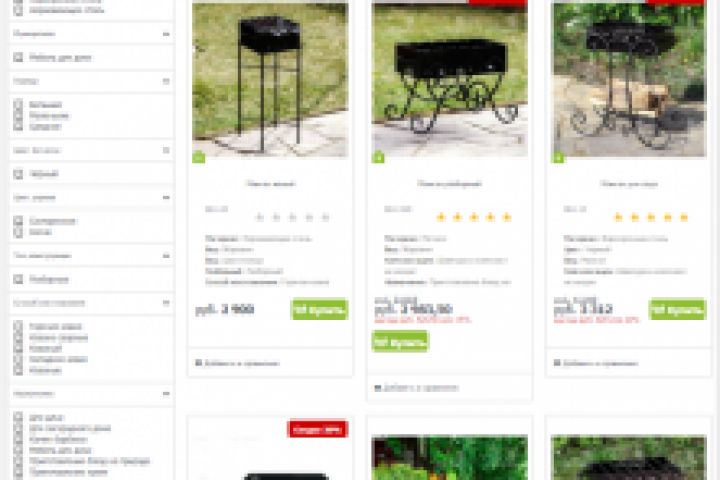720x480 pixels.
Task: Tick the add-to-compare checkbox under second product
Action: [377, 388]
